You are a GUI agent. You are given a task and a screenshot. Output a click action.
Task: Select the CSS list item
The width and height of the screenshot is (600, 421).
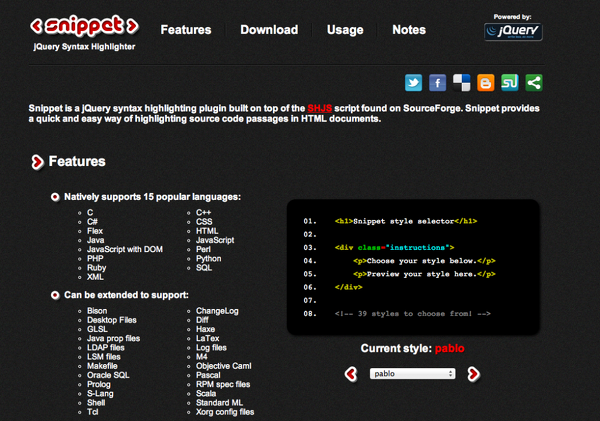pyautogui.click(x=204, y=222)
